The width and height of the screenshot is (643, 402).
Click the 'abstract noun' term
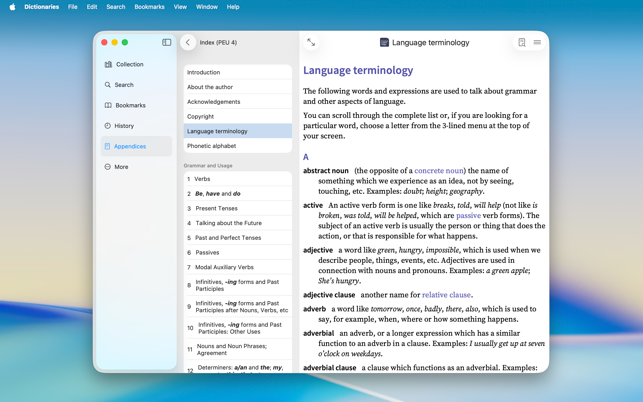pos(326,171)
